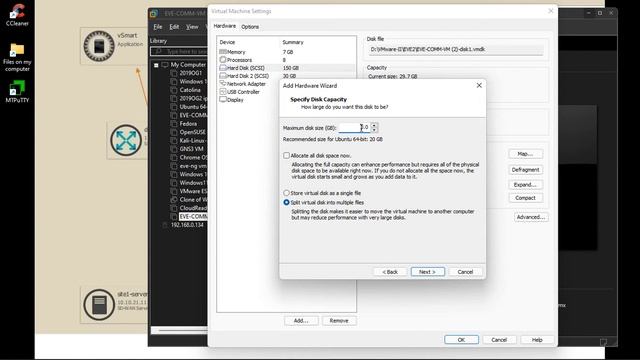Click VM icon beside GNS3 VM
Viewport: 640px width, 360px height.
coord(174,149)
